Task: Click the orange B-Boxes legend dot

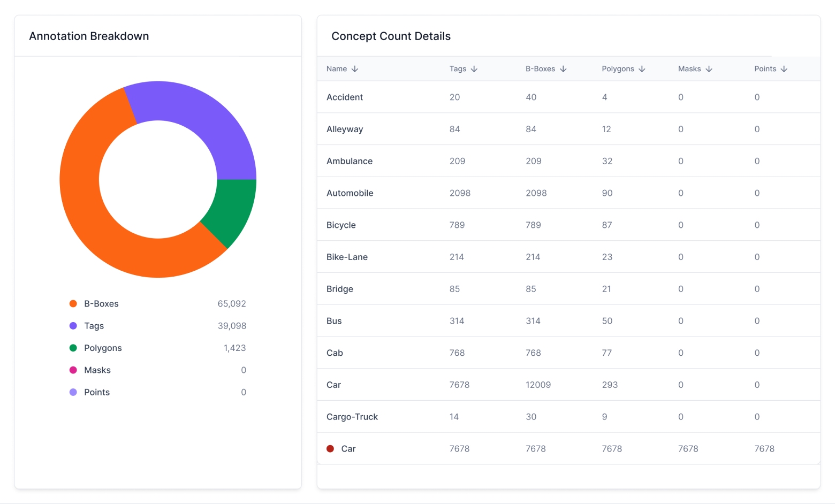Action: [x=73, y=304]
